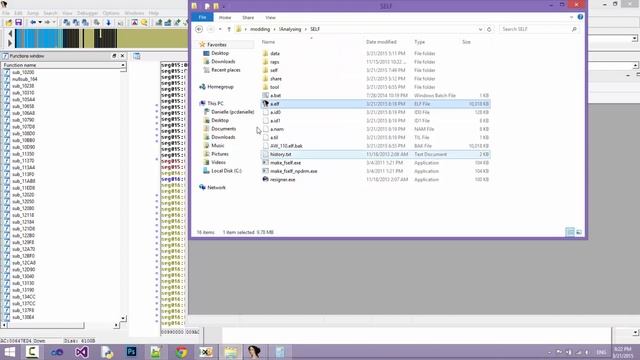Open Recent places in navigation pane
640x360 pixels.
(225, 70)
